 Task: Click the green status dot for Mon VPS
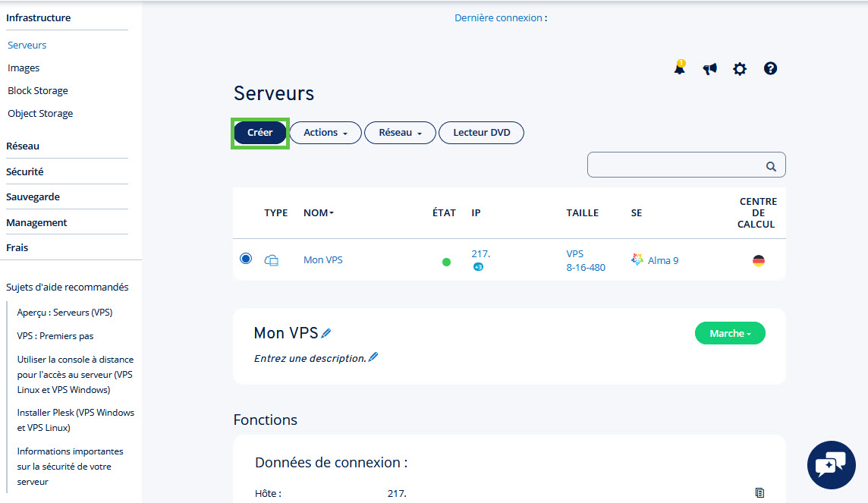[x=446, y=262]
